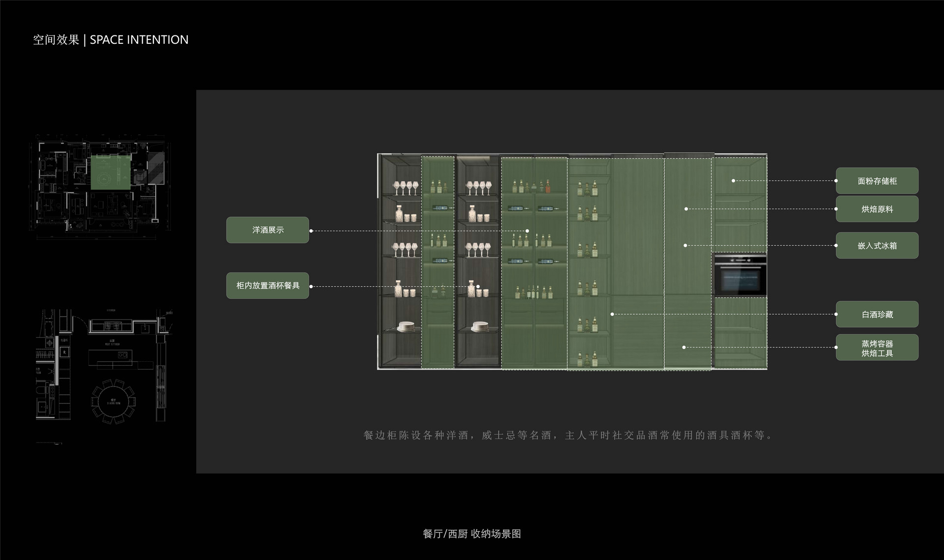The image size is (944, 560).
Task: Click the 嵌入式冰箱 label
Action: pyautogui.click(x=877, y=245)
